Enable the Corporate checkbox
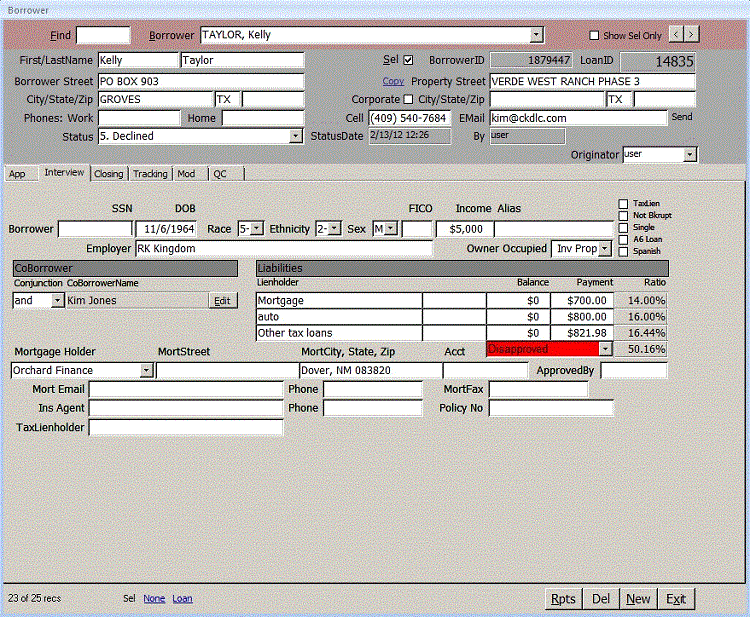The height and width of the screenshot is (617, 750). [408, 99]
